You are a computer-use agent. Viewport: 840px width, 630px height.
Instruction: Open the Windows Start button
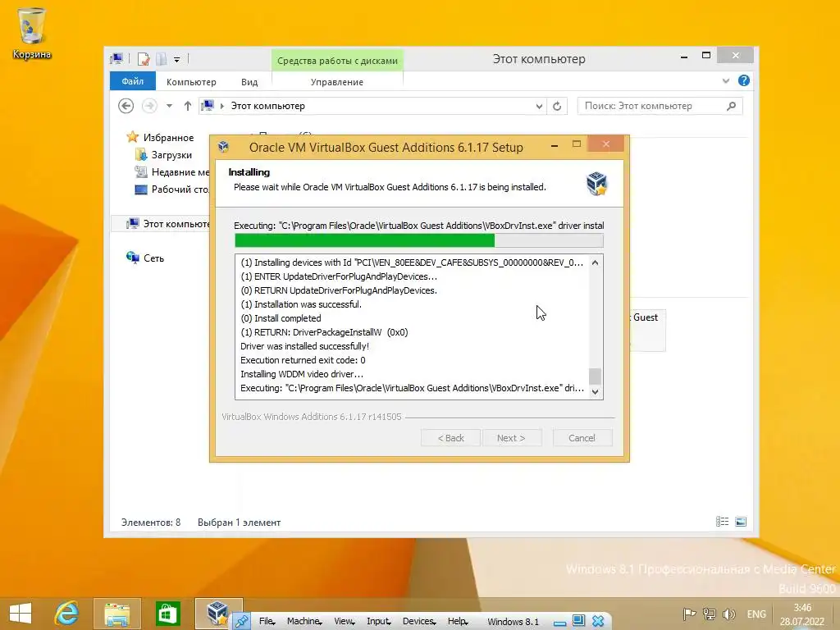(x=21, y=614)
